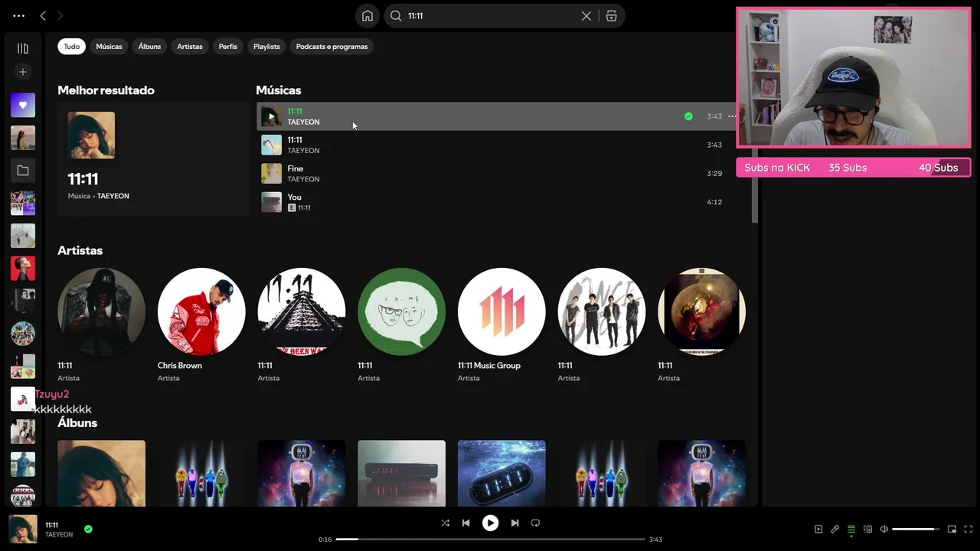Screen dimensions: 980x551
Task: Open 11:11 artist with red fiery image
Action: click(x=701, y=311)
